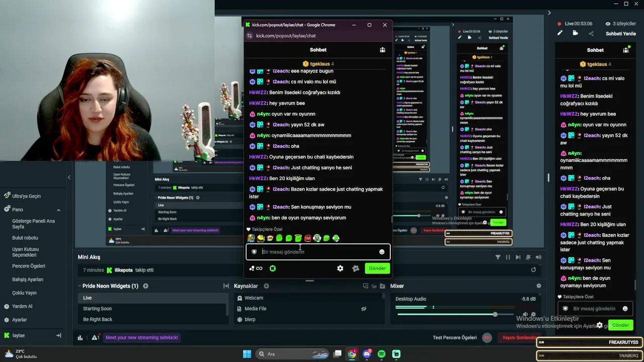The image size is (644, 362).
Task: Open docked chat settings gear
Action: point(599,325)
